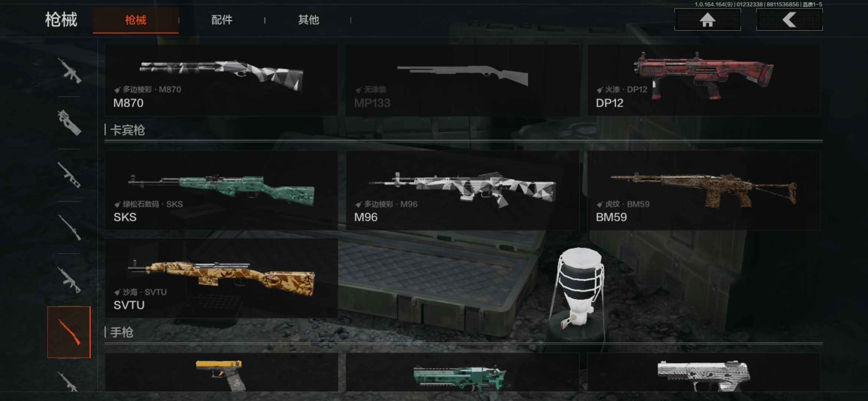The width and height of the screenshot is (868, 401).
Task: Select the active 枪械 tab
Action: [136, 20]
